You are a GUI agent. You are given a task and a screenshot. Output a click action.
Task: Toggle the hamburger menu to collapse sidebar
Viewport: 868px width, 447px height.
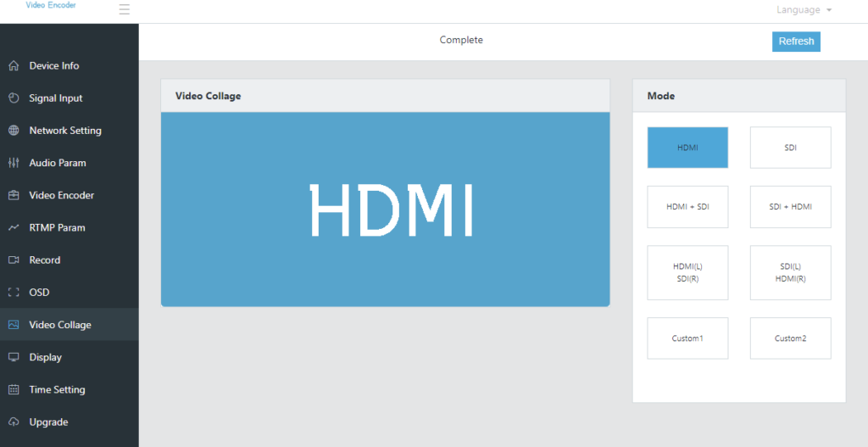(x=125, y=10)
